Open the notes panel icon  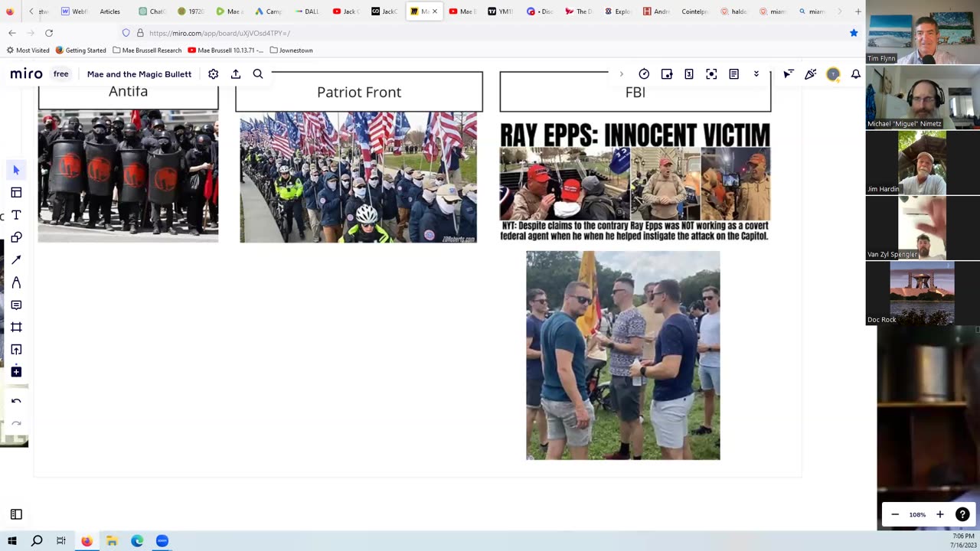(x=733, y=74)
